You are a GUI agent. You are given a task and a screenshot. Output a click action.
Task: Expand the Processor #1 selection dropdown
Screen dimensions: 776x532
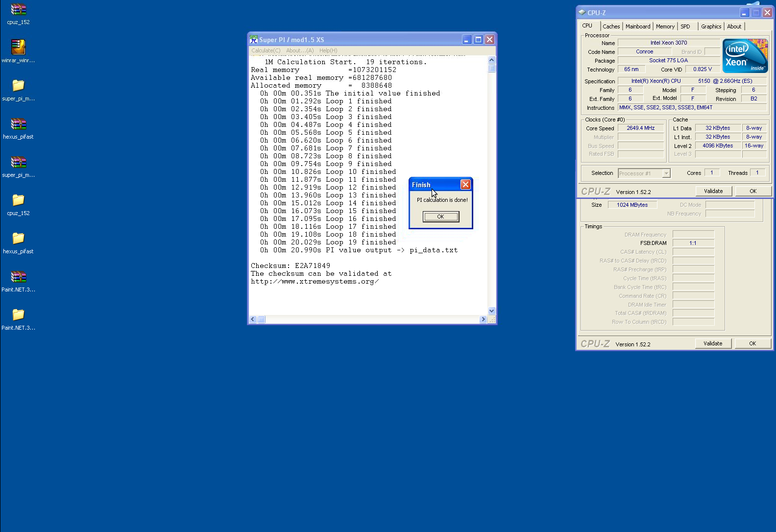point(666,173)
